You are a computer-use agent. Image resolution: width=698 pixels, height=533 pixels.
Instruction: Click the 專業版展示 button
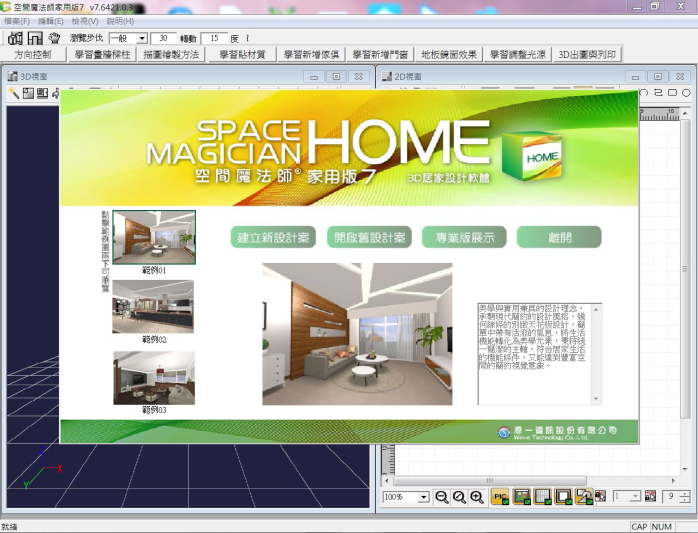click(464, 237)
